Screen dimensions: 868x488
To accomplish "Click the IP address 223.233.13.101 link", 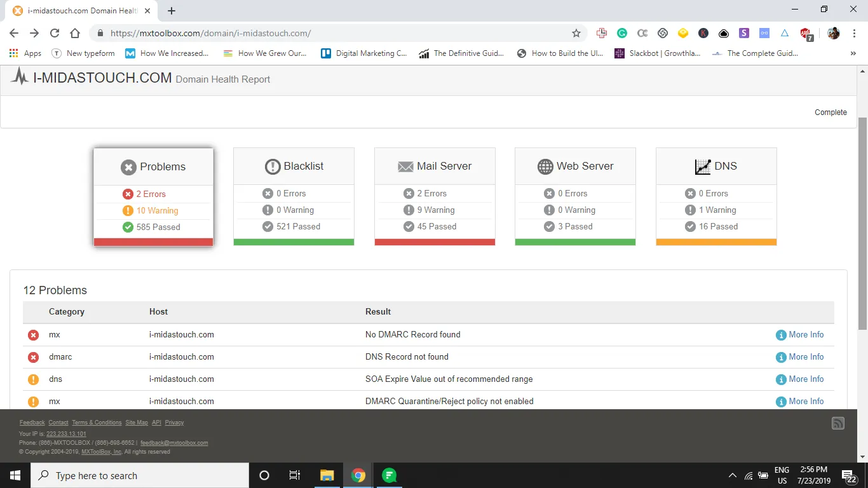I will pyautogui.click(x=66, y=434).
